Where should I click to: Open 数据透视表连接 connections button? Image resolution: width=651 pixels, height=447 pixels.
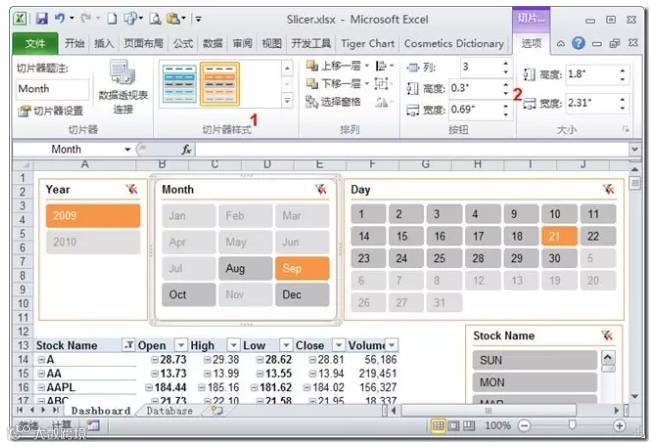(123, 87)
